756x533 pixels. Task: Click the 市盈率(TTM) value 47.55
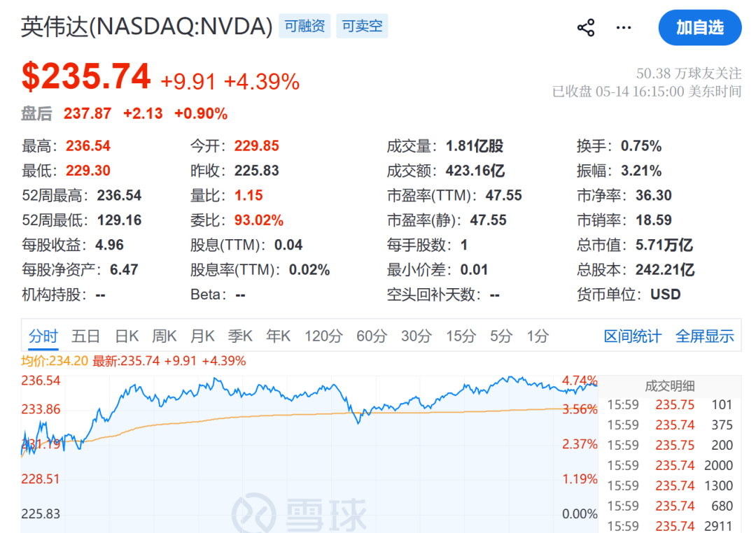tap(503, 195)
